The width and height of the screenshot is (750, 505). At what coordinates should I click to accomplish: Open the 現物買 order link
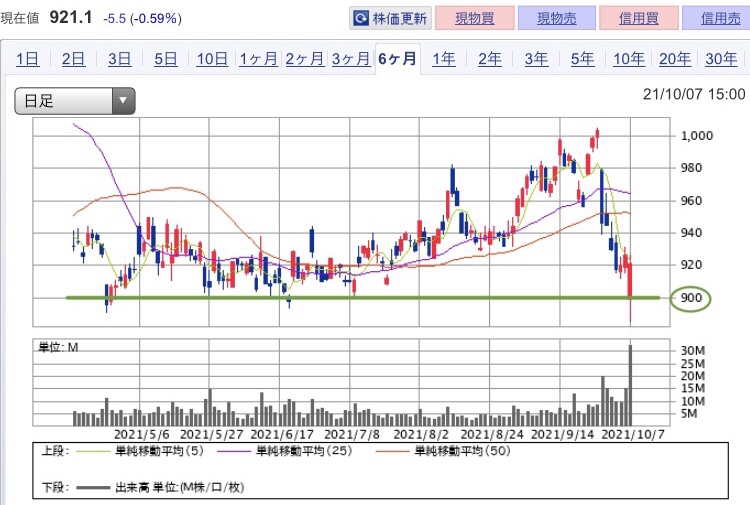[474, 18]
